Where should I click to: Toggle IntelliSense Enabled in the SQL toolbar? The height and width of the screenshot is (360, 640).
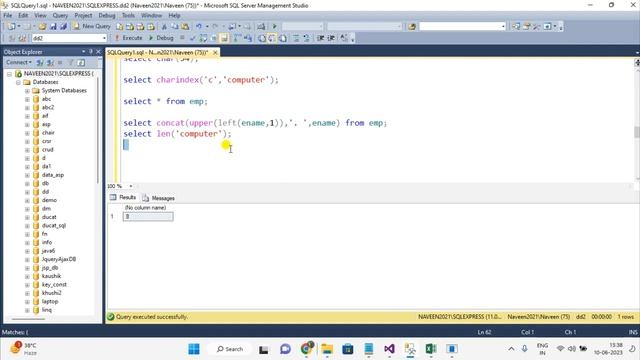tap(224, 38)
